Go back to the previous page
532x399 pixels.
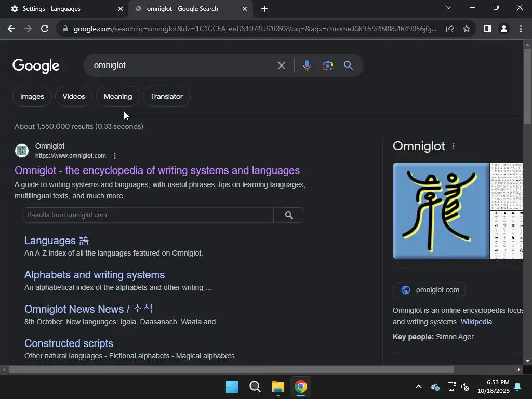pos(11,29)
